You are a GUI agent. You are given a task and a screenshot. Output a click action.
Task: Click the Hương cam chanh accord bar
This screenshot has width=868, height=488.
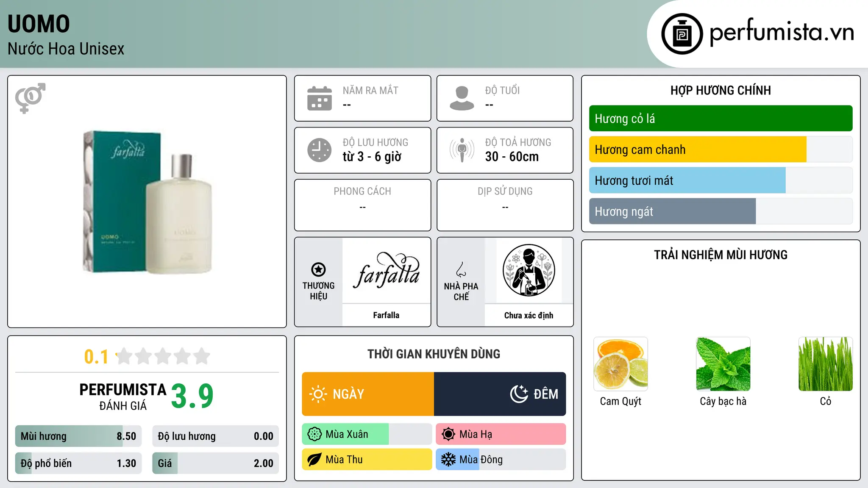(x=721, y=150)
